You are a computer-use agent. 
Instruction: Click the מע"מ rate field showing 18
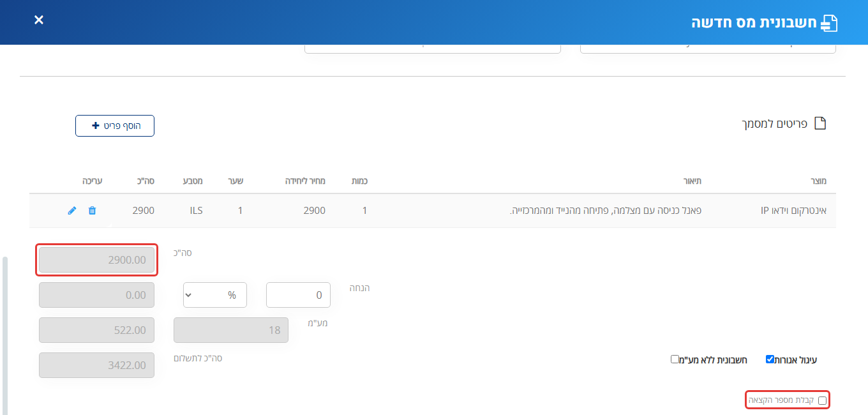pos(231,330)
